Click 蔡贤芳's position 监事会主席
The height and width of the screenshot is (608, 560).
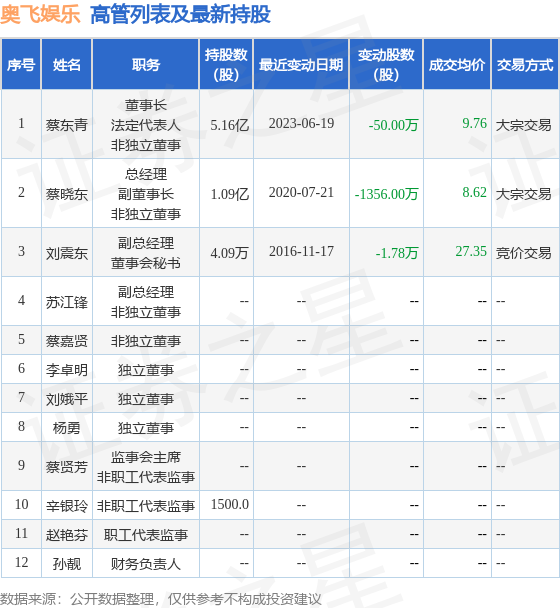click(146, 457)
